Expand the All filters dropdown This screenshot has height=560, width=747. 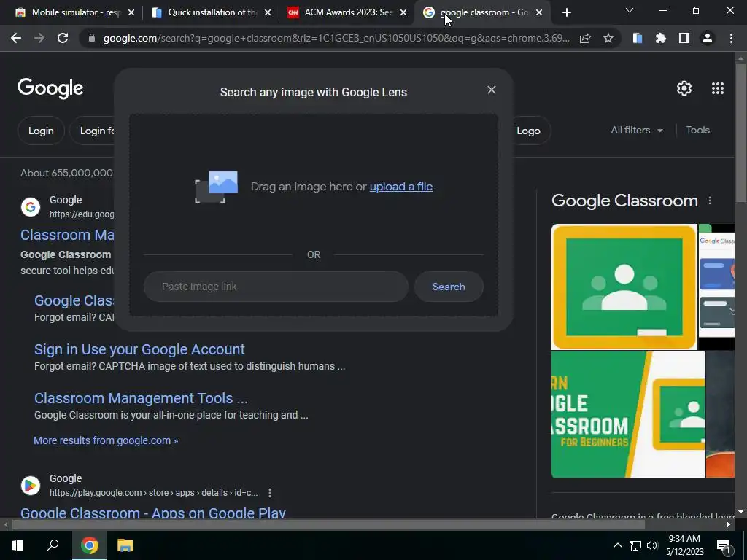(636, 130)
